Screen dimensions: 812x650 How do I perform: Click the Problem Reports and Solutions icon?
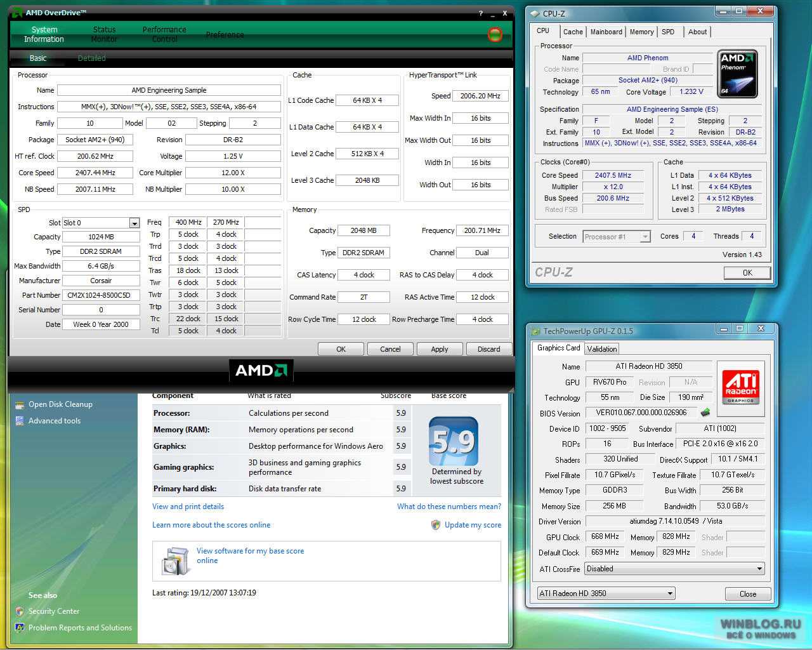click(x=19, y=628)
